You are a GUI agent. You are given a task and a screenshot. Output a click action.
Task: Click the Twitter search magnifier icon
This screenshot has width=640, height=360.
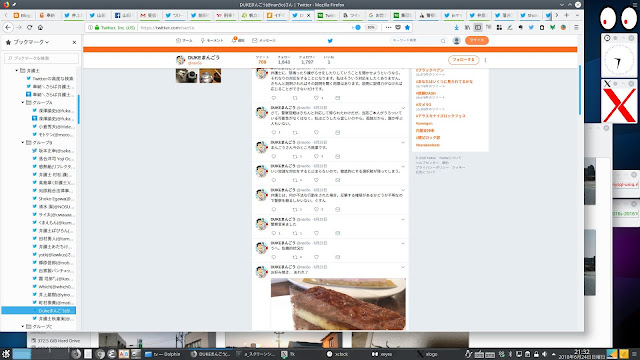443,41
